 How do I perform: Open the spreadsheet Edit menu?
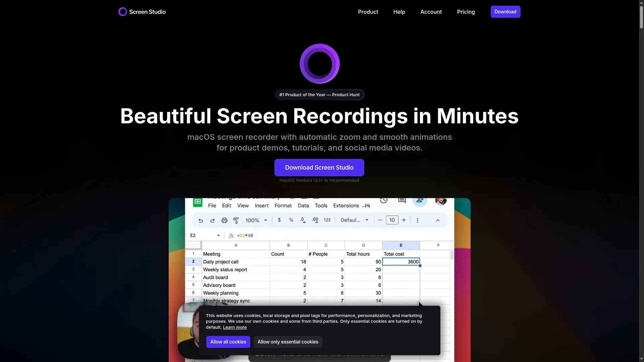227,205
